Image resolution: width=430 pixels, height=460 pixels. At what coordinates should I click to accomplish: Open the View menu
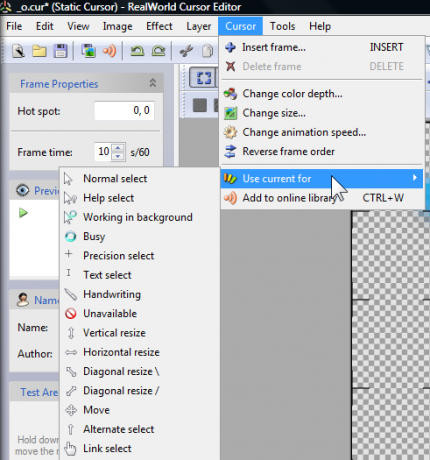(x=78, y=26)
